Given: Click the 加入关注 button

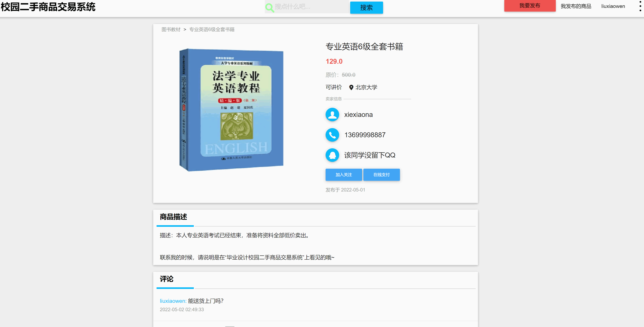Looking at the screenshot, I should 344,175.
